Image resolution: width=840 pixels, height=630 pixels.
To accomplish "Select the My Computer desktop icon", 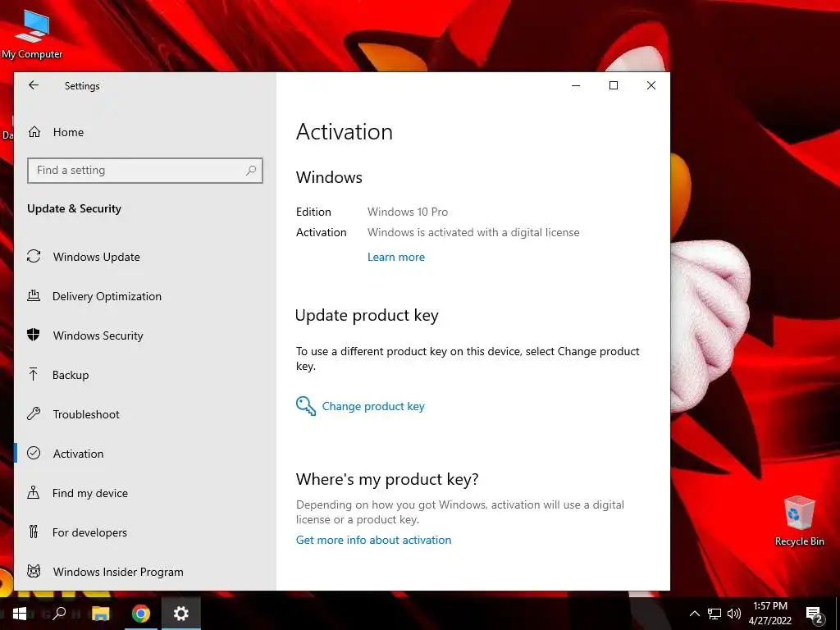I will click(x=32, y=34).
